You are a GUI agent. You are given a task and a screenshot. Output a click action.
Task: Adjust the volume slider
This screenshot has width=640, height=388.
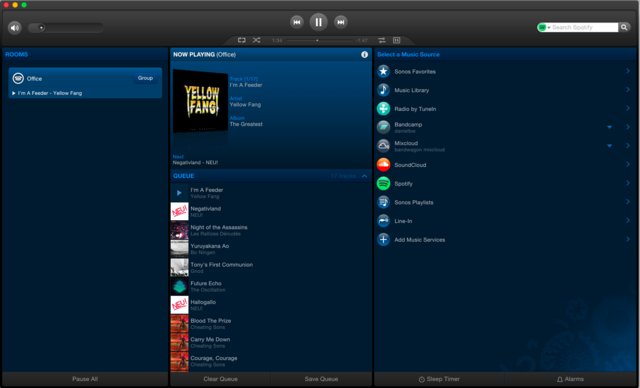coord(65,28)
